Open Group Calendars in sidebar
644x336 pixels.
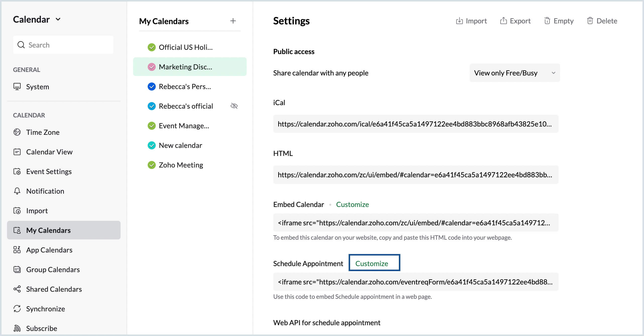pyautogui.click(x=53, y=269)
